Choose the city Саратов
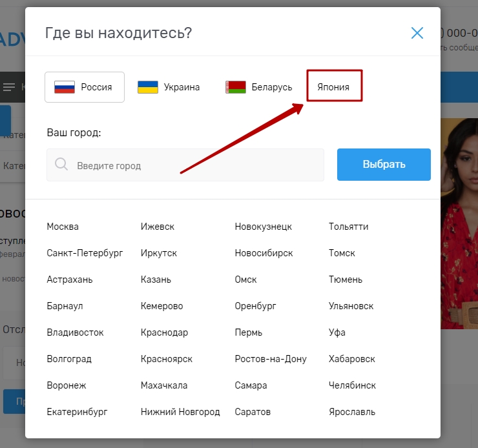478x448 pixels. tap(253, 412)
